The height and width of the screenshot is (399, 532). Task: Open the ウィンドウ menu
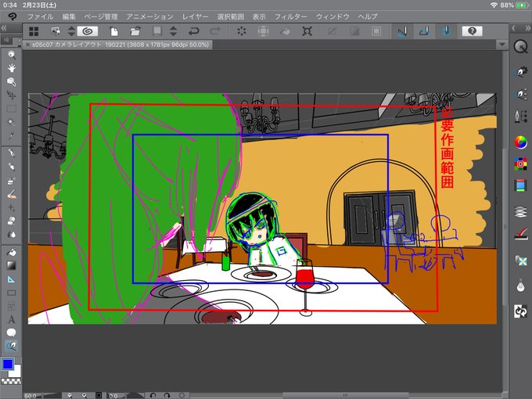point(332,16)
